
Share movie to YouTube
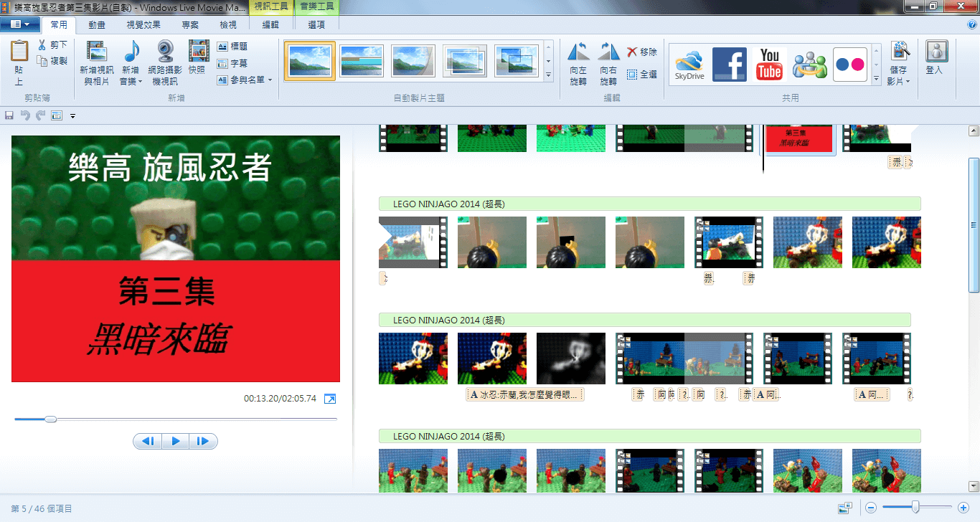pyautogui.click(x=769, y=65)
